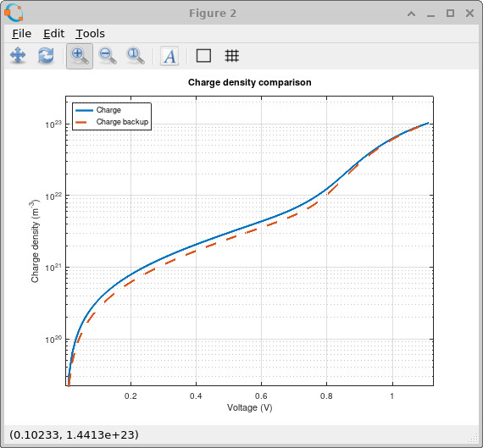Image resolution: width=483 pixels, height=448 pixels.
Task: Click the 'Charge backup' legend entry
Action: [x=122, y=122]
